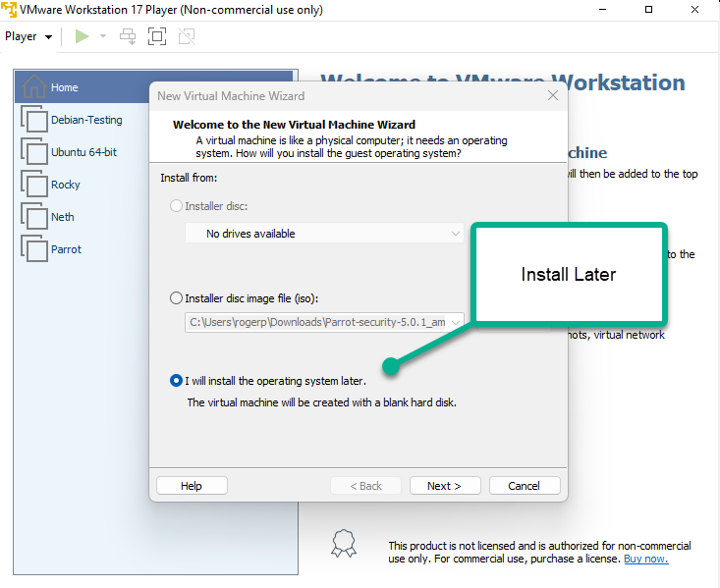Enter full screen mode via toolbar icon
The image size is (720, 588).
[x=156, y=36]
